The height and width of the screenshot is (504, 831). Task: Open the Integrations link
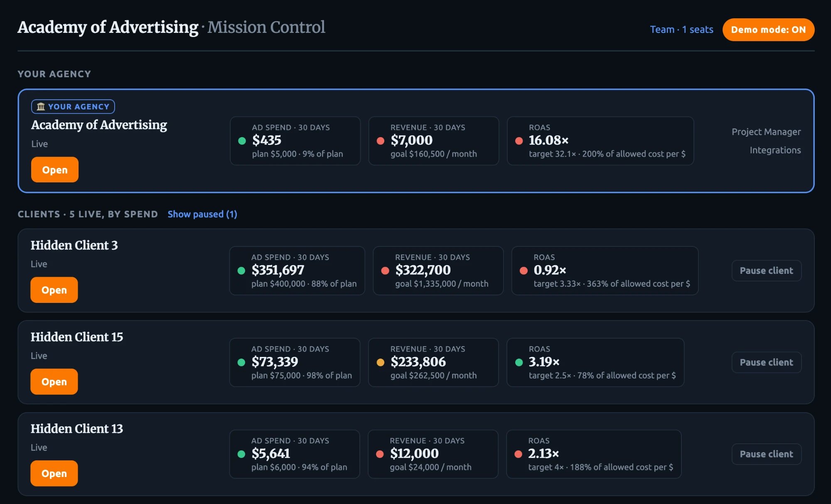click(x=775, y=150)
